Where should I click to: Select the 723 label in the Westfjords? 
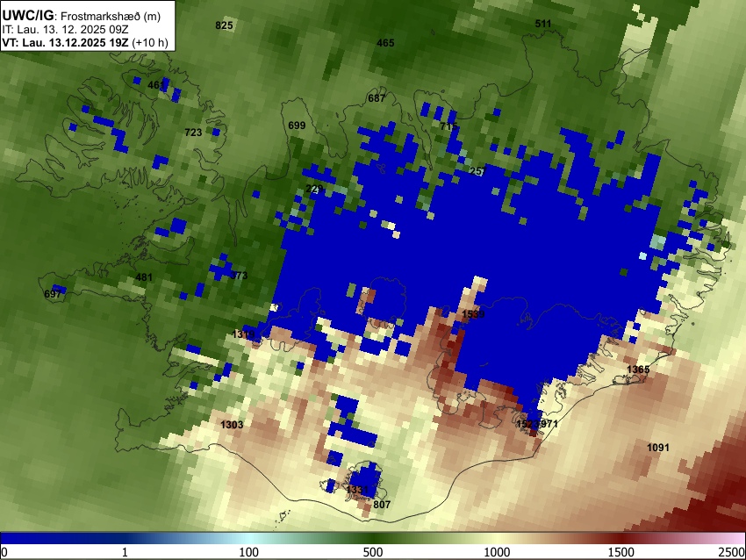tap(193, 133)
